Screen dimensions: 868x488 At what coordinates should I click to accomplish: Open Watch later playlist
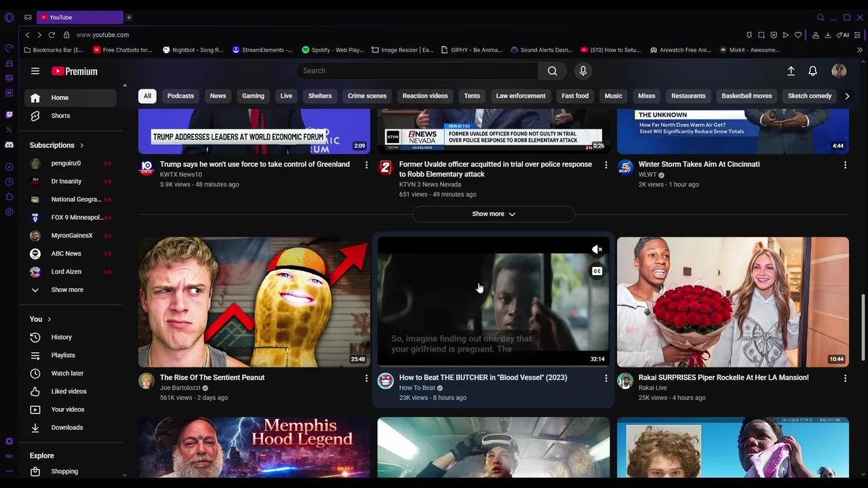[71, 373]
